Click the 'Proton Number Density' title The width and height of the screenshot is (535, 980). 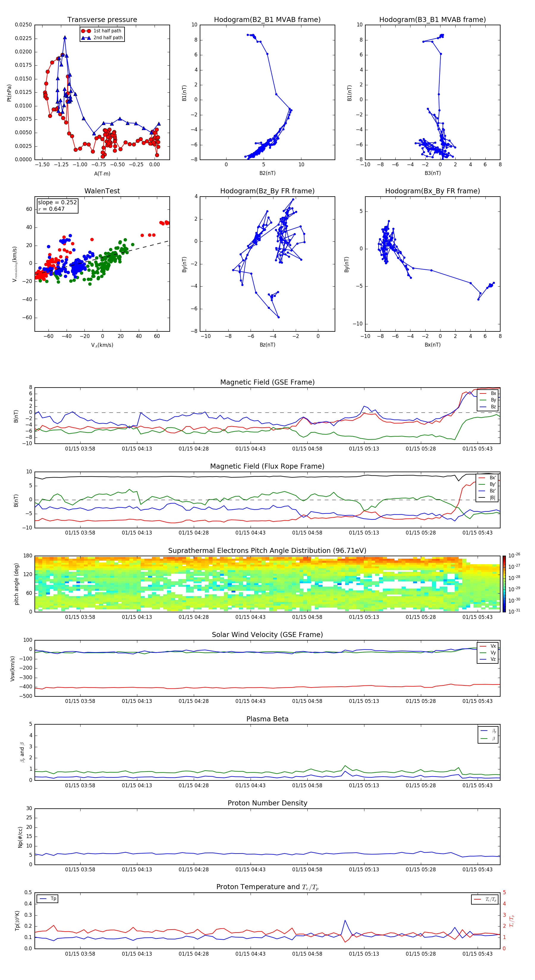tap(267, 803)
